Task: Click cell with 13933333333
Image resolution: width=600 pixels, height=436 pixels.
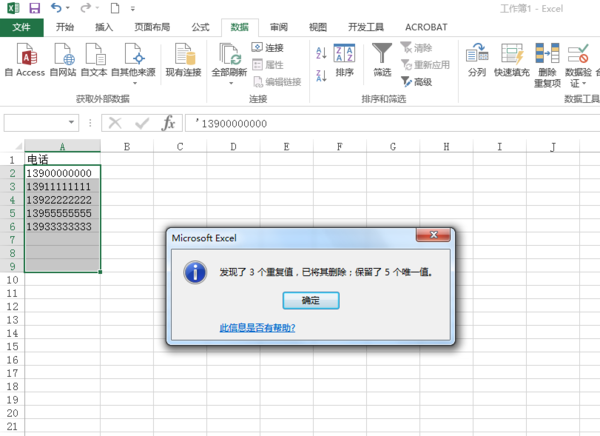Action: (62, 227)
